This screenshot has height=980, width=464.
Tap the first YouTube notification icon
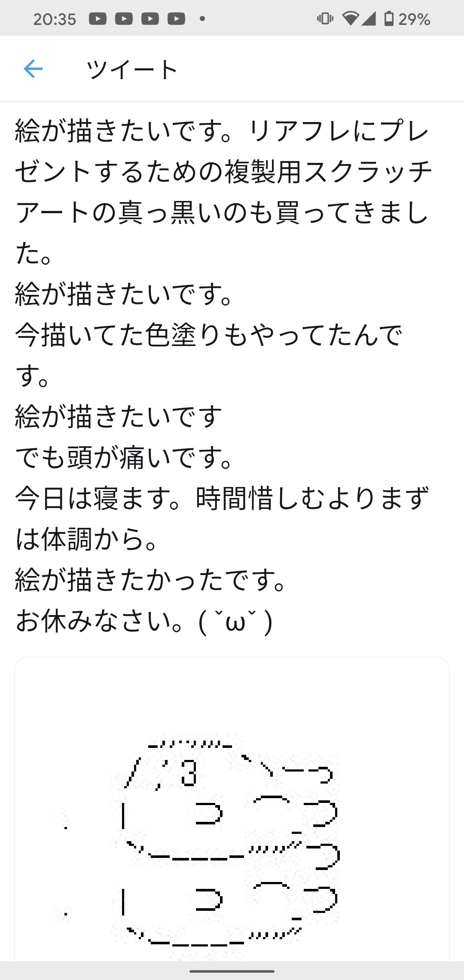[98, 19]
